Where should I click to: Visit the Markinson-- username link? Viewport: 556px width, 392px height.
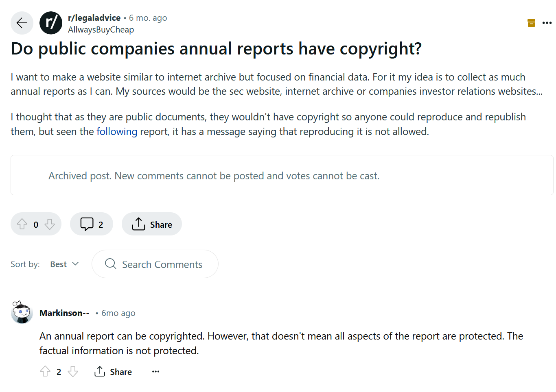point(64,313)
